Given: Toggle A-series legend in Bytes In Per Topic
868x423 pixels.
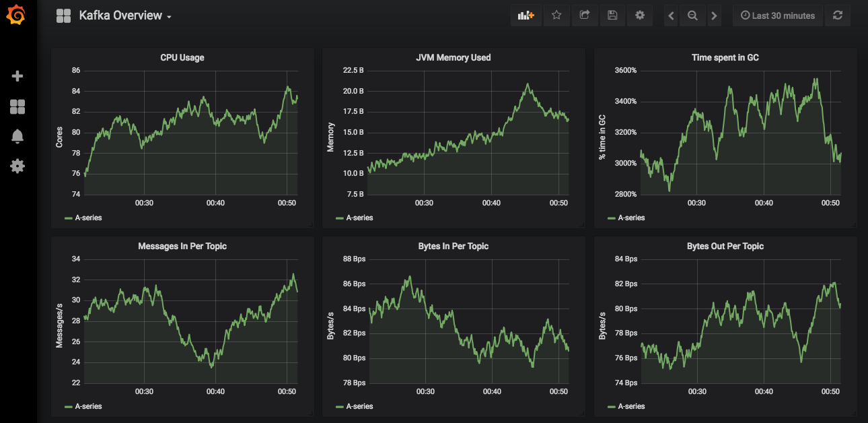Looking at the screenshot, I should pos(359,406).
